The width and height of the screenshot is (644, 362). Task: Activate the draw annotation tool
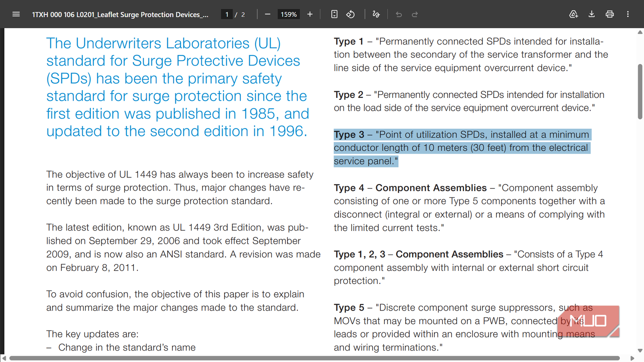376,14
